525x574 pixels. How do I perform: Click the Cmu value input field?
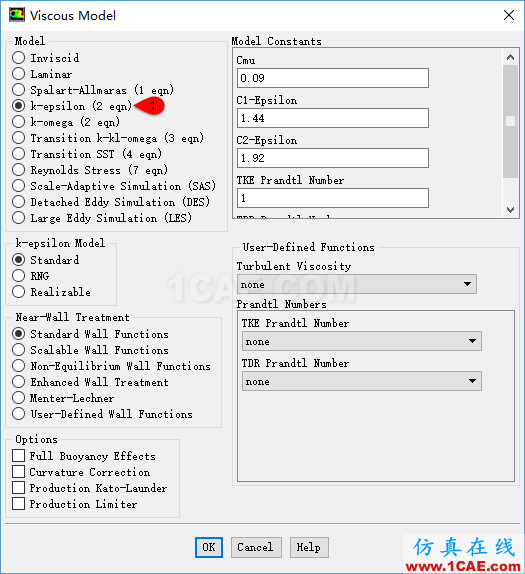click(x=333, y=78)
